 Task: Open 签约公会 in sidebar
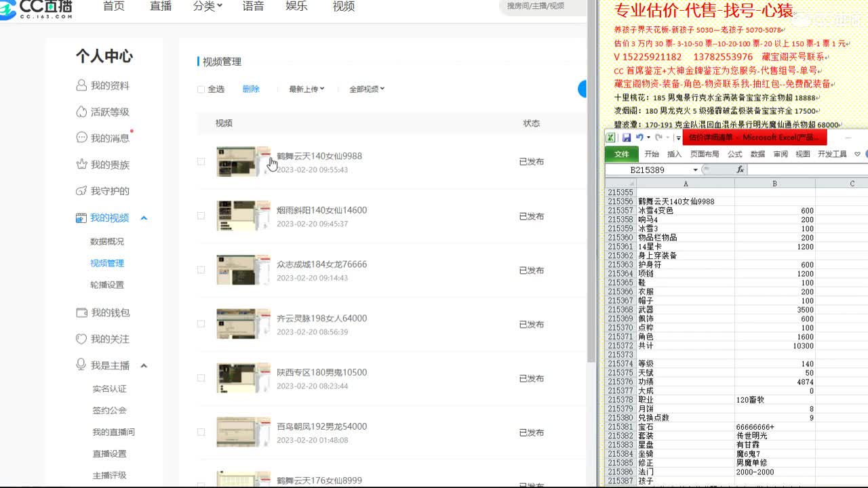[x=110, y=410]
